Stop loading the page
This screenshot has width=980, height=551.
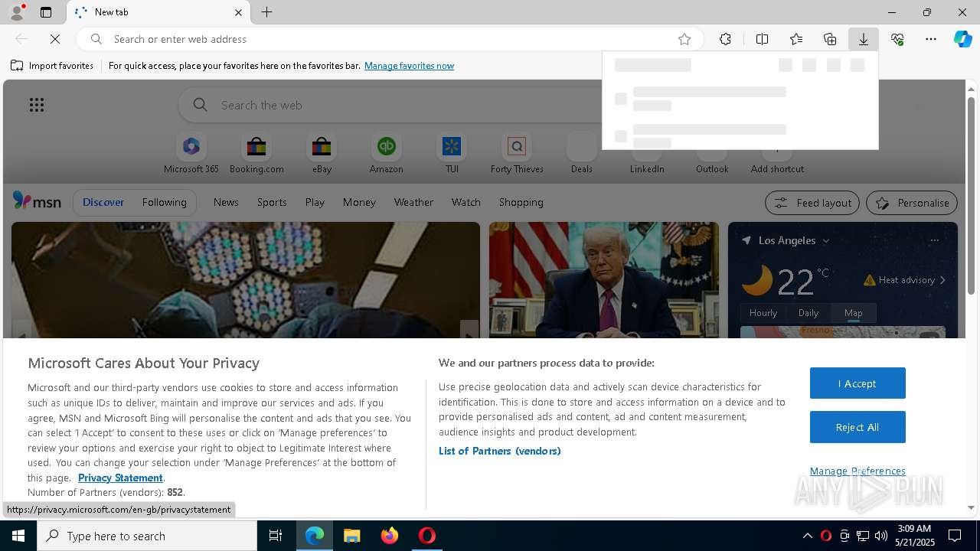[55, 39]
